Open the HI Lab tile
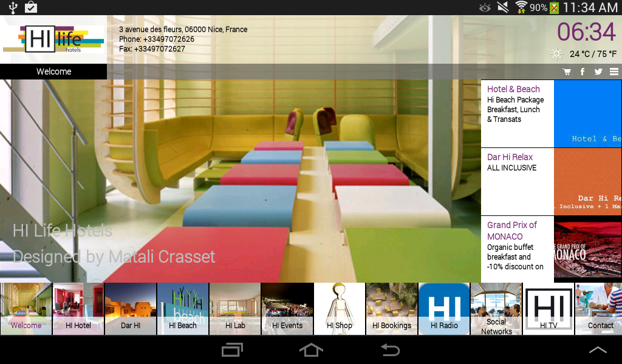 tap(235, 309)
